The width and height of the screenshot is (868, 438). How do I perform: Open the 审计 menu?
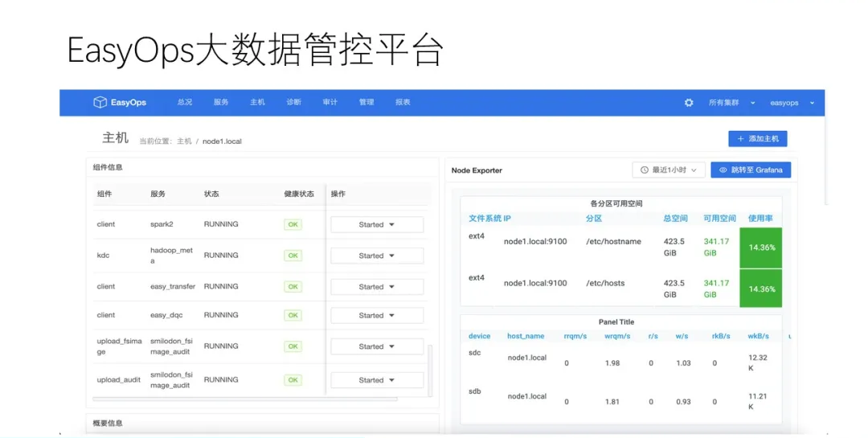pos(330,102)
